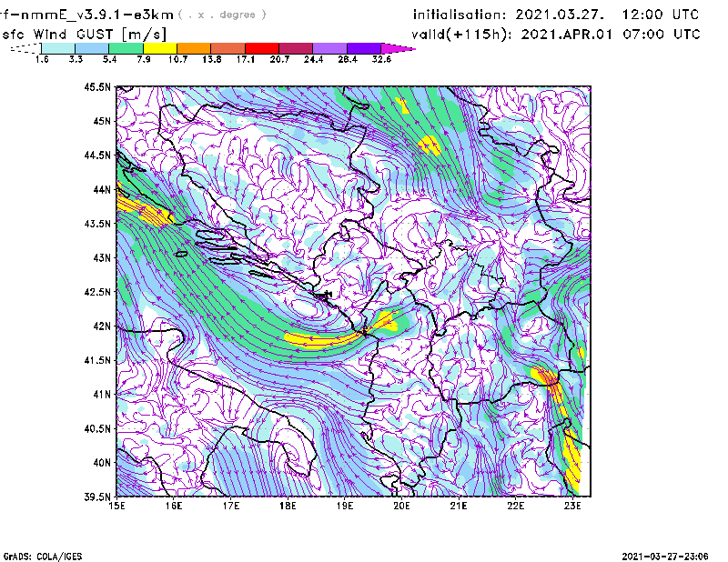Click the '12:00 UTC' initialisation time
Screen dimensions: 728x562
[x=661, y=15]
